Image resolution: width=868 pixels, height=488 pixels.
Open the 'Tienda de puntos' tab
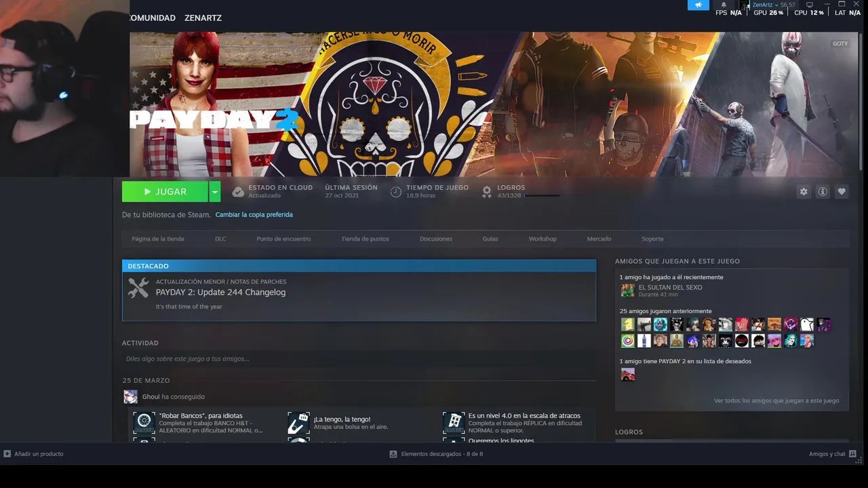coord(365,239)
